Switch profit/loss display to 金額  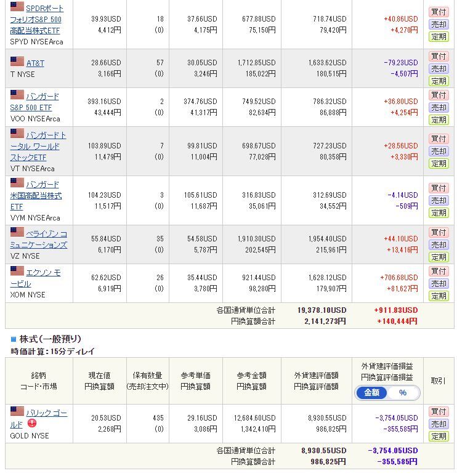pyautogui.click(x=371, y=393)
